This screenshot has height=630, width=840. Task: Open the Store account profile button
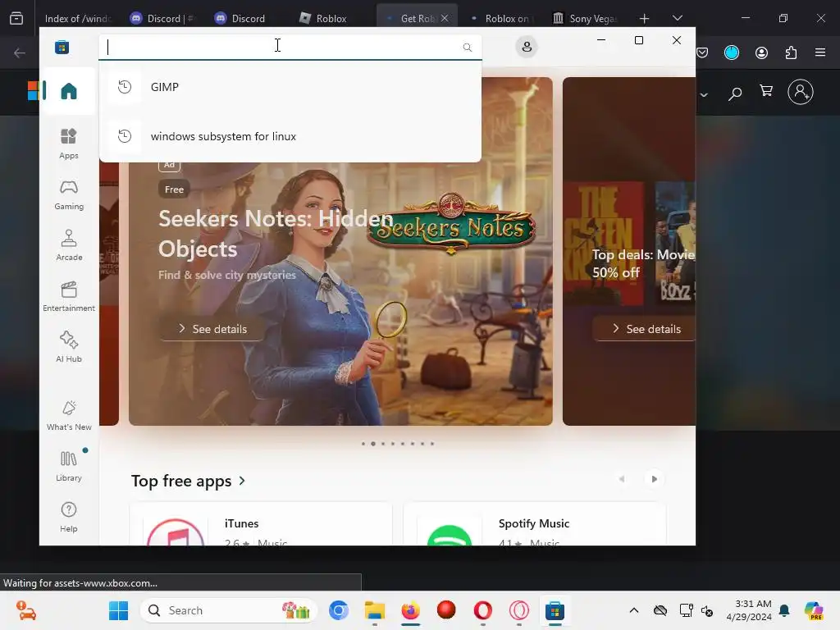[527, 47]
